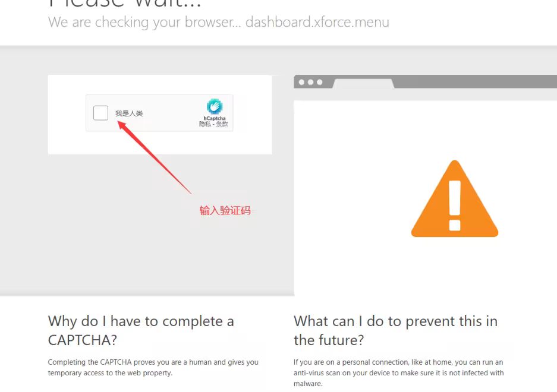Screen dimensions: 557x392
Task: Click the orange warning triangle icon
Action: 455,199
